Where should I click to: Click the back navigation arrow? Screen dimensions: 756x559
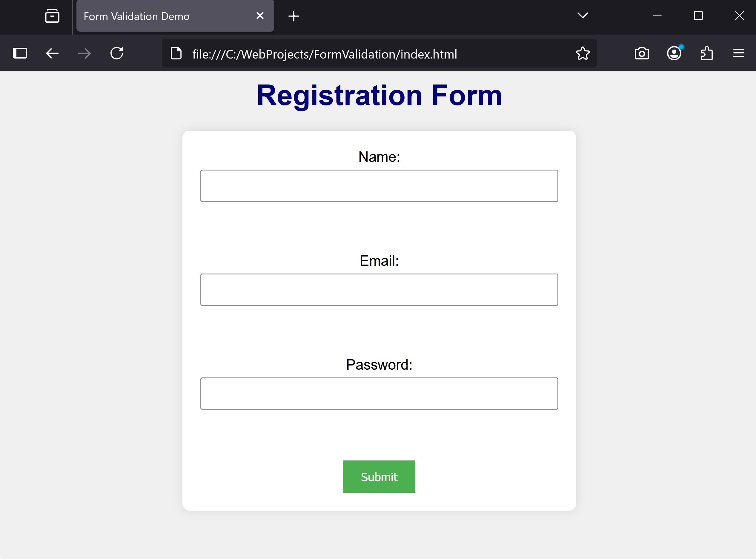[51, 53]
